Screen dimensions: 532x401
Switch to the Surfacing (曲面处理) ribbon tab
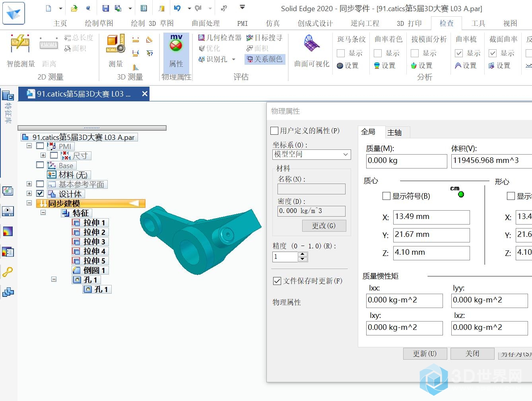pyautogui.click(x=206, y=23)
